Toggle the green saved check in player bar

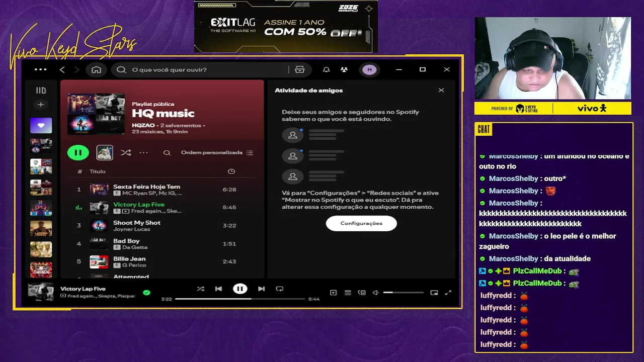coord(146,292)
